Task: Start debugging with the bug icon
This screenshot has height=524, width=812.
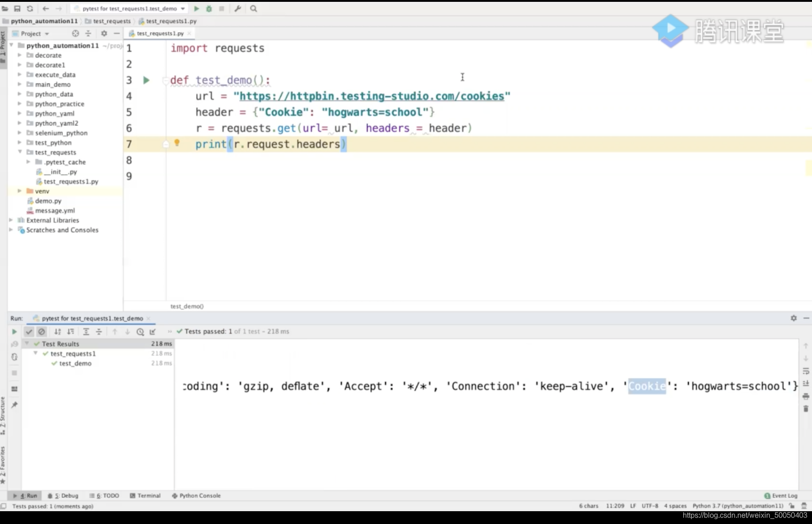Action: coord(209,9)
